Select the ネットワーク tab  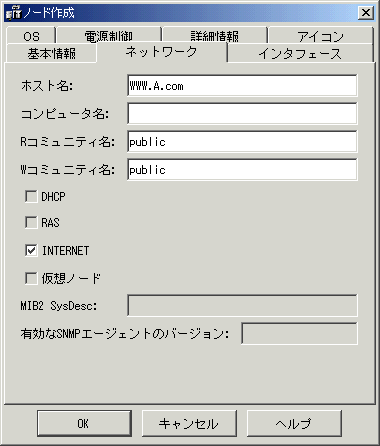[x=162, y=52]
